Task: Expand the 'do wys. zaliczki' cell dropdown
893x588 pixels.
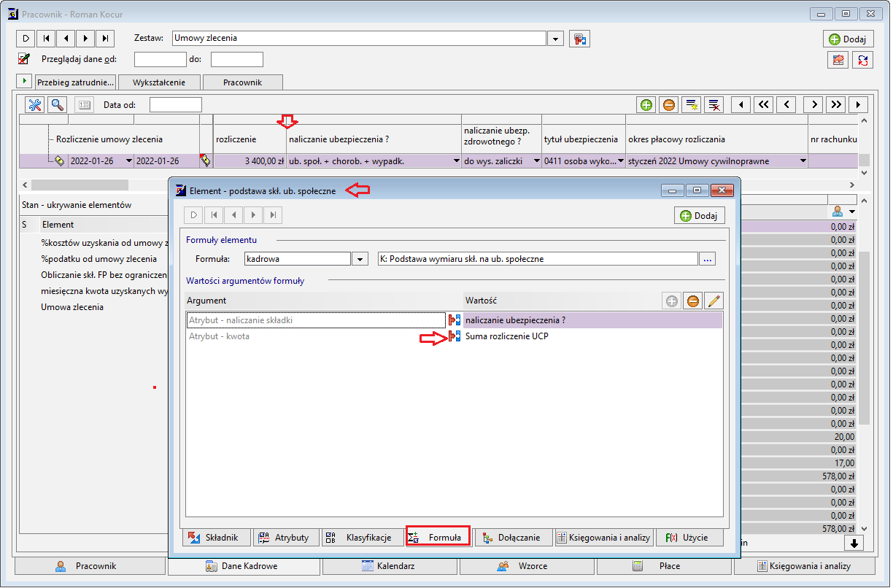Action: (537, 161)
